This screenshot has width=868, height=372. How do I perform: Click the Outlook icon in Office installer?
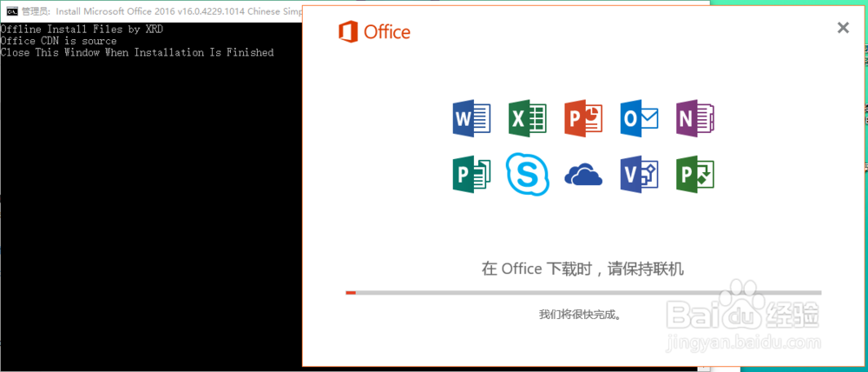click(x=640, y=118)
